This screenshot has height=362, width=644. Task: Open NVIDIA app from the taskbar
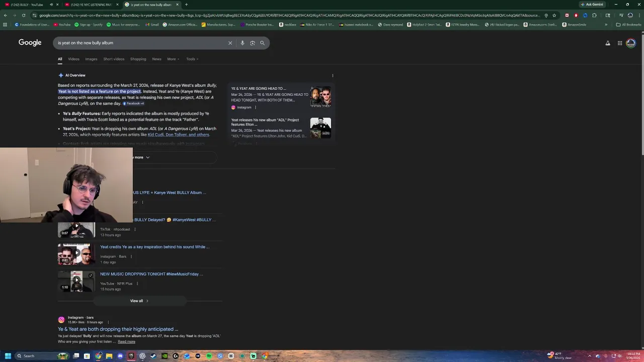165,356
